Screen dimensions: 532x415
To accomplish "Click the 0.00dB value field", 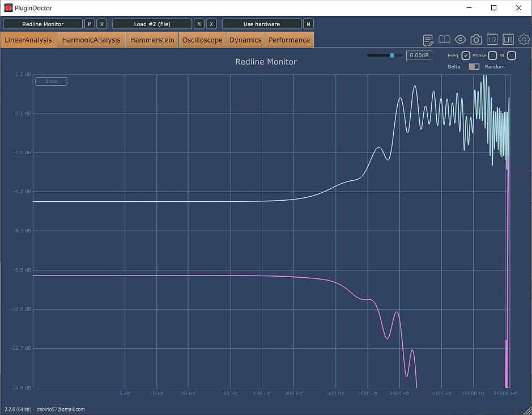I will point(419,56).
